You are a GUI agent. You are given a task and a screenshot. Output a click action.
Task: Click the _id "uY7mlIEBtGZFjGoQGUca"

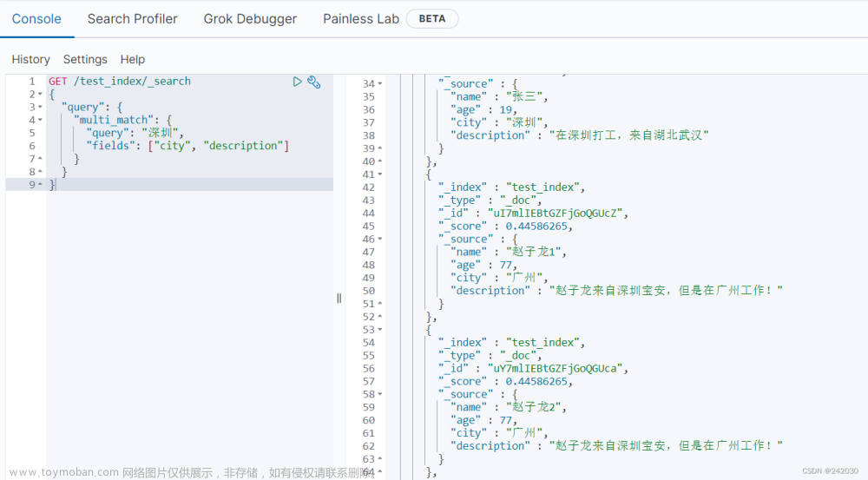tap(556, 368)
